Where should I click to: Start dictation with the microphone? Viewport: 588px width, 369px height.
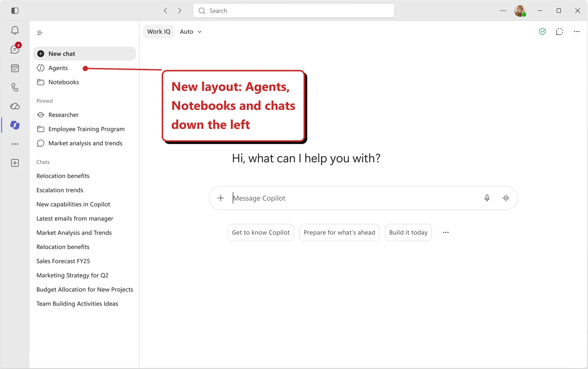click(x=487, y=198)
